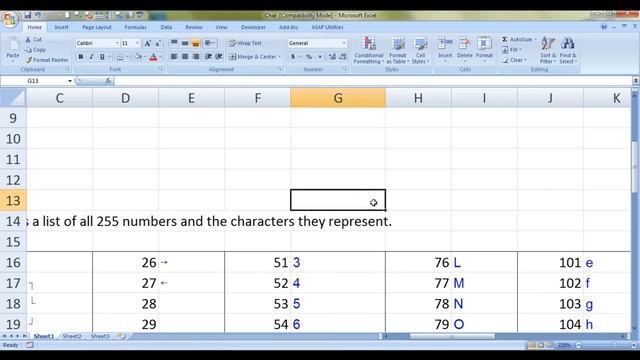Toggle Italic formatting
Viewport: 640px width, 360px height.
[x=91, y=57]
